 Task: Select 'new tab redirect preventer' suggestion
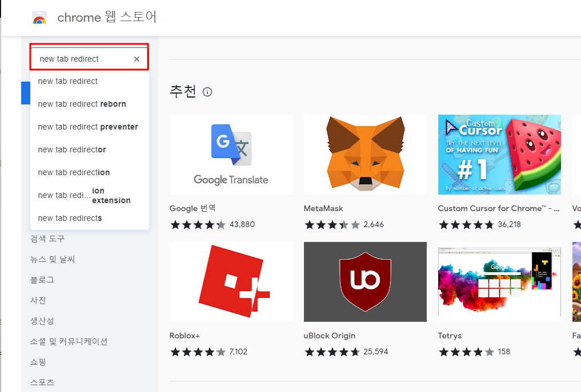click(87, 127)
